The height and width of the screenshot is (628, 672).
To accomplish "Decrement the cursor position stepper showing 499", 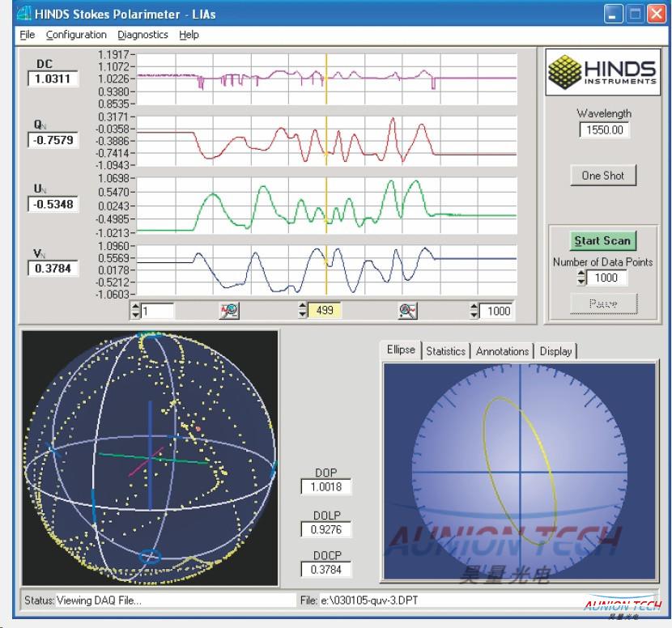I will click(303, 314).
